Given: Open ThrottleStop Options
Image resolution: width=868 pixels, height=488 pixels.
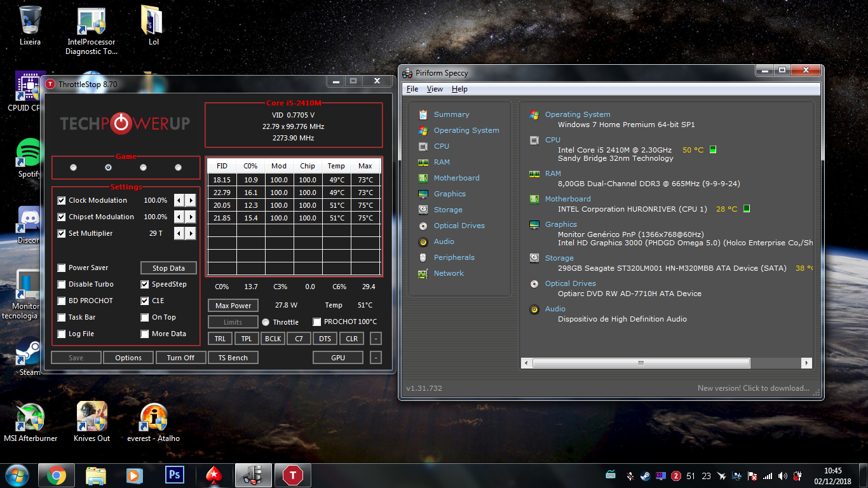Looking at the screenshot, I should pyautogui.click(x=128, y=358).
